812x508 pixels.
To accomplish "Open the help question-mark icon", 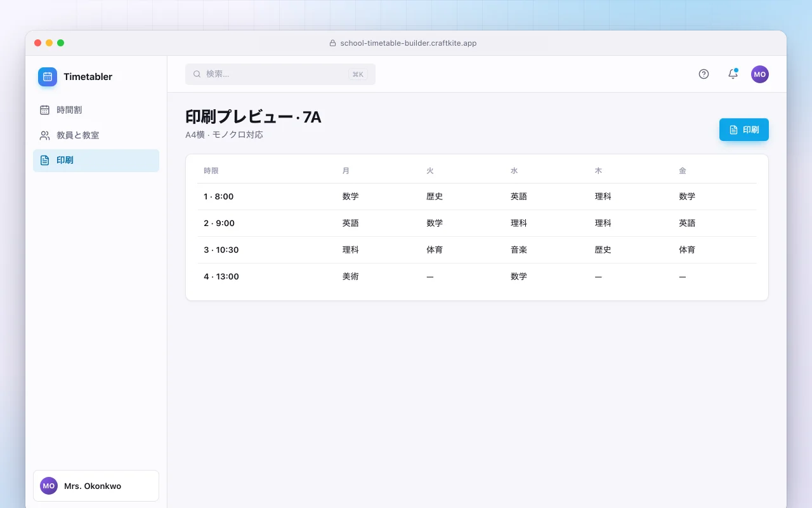I will point(704,74).
